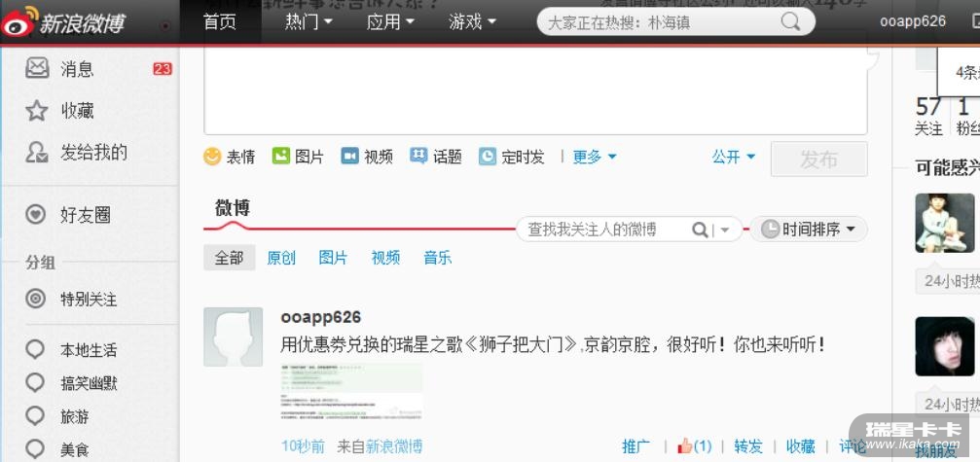Screen dimensions: 980x462
Task: Click the 转发 repost link
Action: (x=748, y=446)
